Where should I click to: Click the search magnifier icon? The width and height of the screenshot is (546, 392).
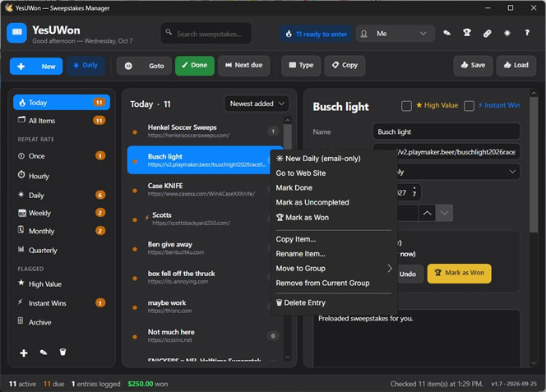click(169, 32)
